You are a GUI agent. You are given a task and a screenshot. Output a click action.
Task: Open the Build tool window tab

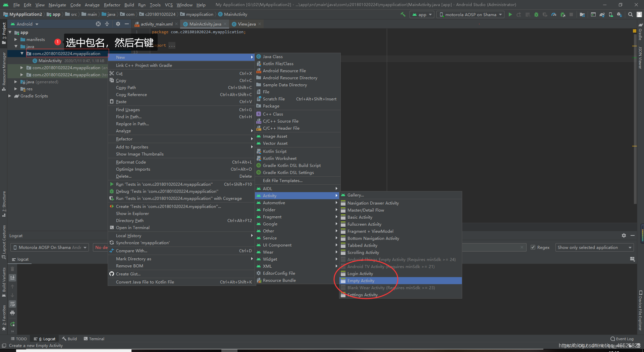pos(69,339)
